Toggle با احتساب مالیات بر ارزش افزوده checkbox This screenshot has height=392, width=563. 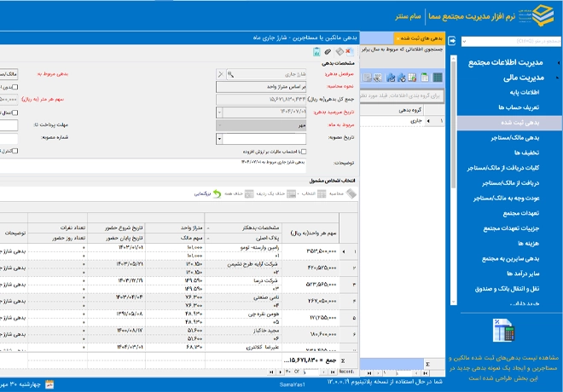[305, 152]
